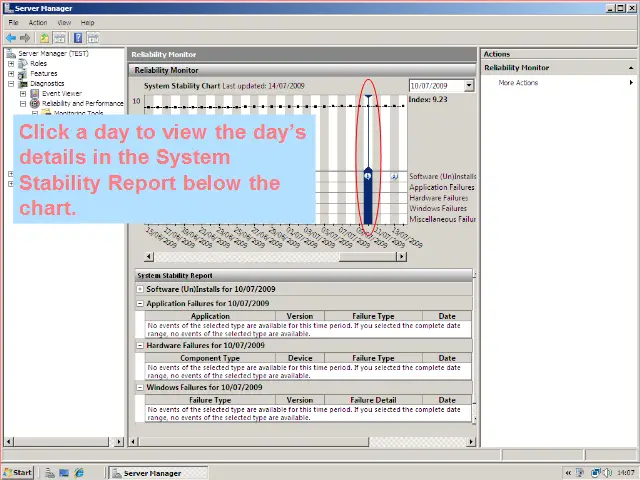Viewport: 640px width, 480px height.
Task: Click the chart horizontal scrollbar thumb
Action: 367,256
